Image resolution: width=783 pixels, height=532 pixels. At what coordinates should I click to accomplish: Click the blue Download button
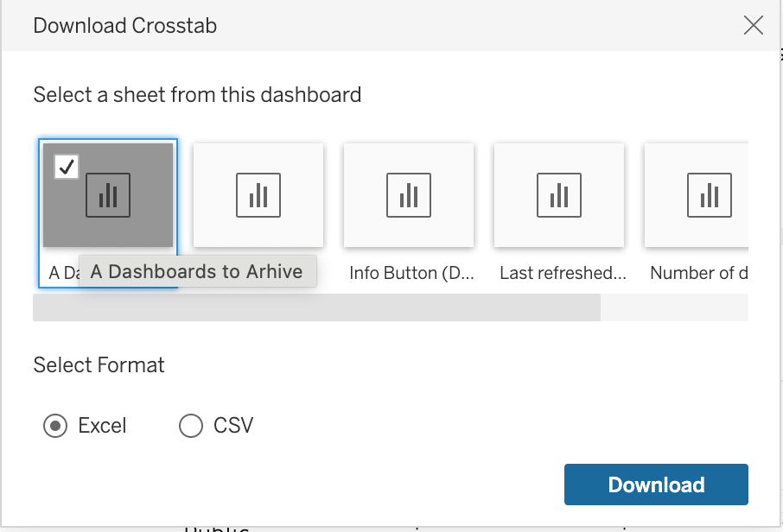tap(656, 484)
